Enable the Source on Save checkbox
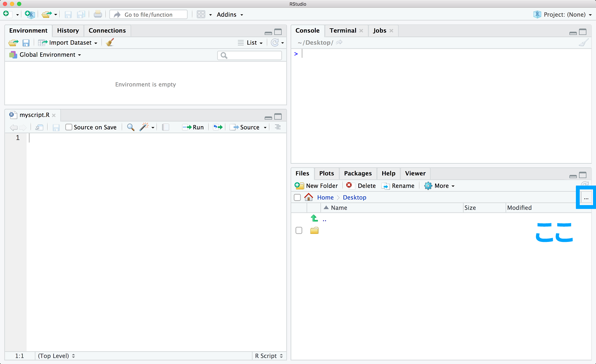 click(x=69, y=127)
